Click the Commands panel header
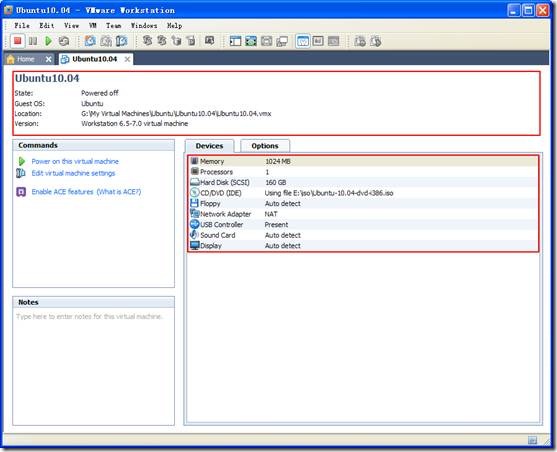Viewport: 557px width, 452px height. coord(93,145)
